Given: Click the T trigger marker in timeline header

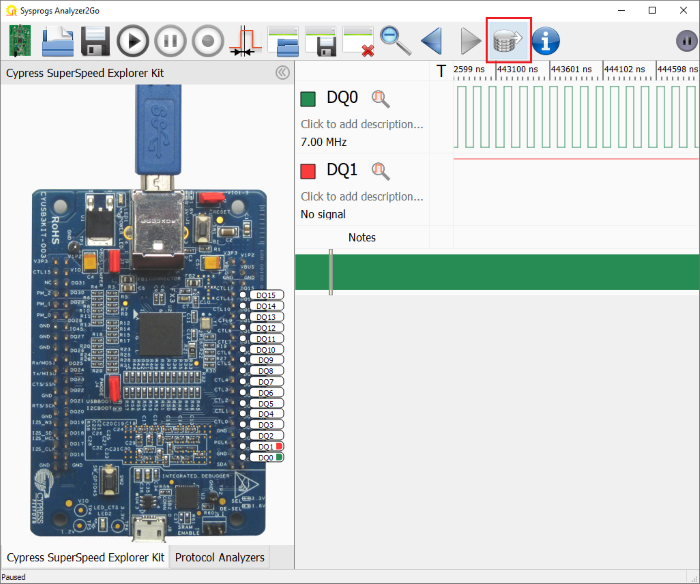Looking at the screenshot, I should coord(441,71).
